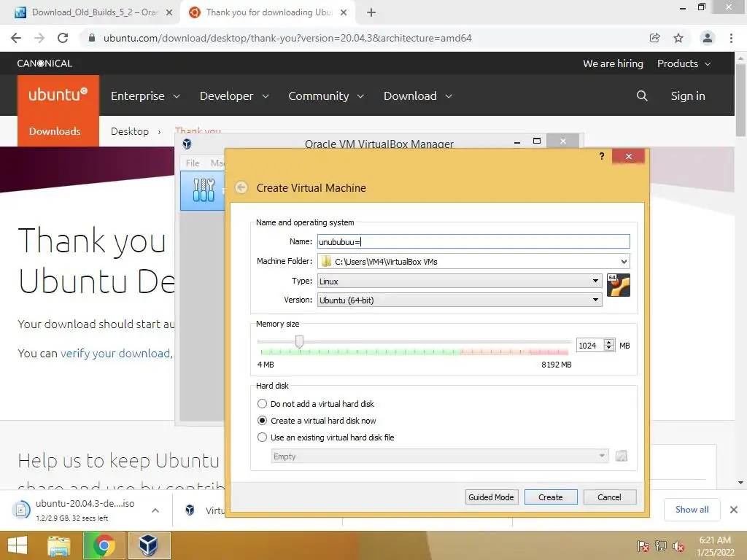Image resolution: width=747 pixels, height=560 pixels.
Task: Select Do not add a virtual hard disk
Action: click(262, 404)
